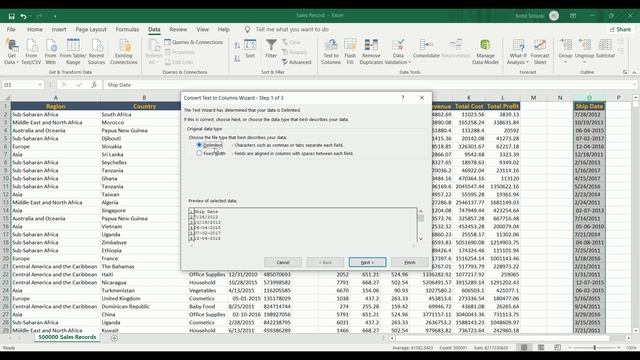Add a new sheet with plus icon
The width and height of the screenshot is (640, 360).
pyautogui.click(x=114, y=338)
